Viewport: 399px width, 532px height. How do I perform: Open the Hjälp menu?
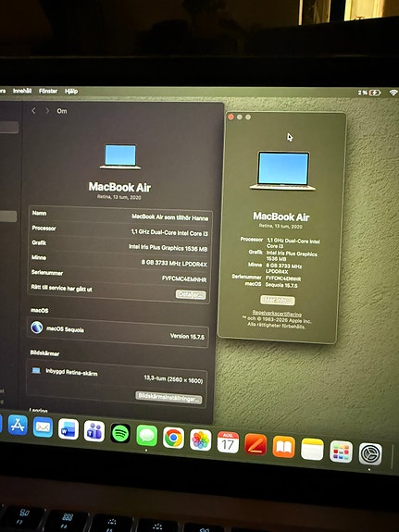[x=71, y=92]
